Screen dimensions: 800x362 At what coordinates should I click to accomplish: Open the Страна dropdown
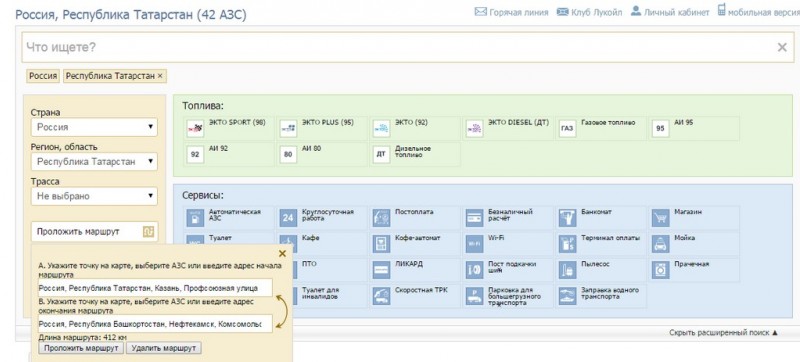(x=94, y=127)
